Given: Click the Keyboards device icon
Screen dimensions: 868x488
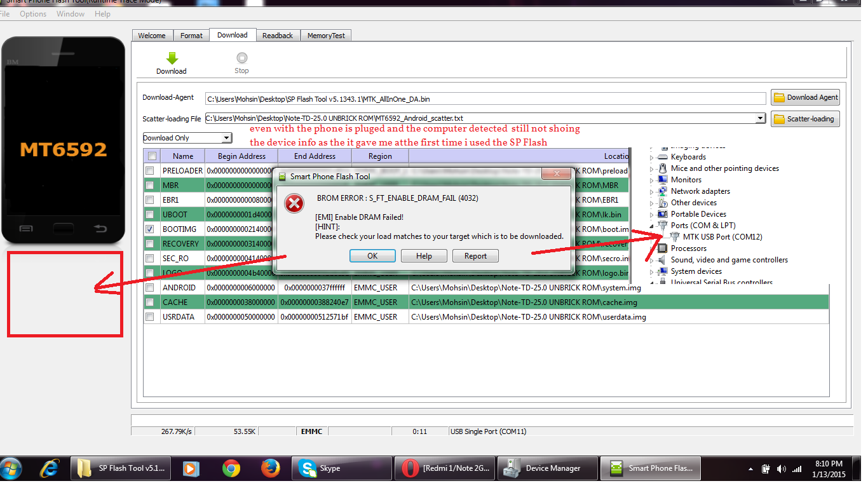Looking at the screenshot, I should tap(663, 157).
